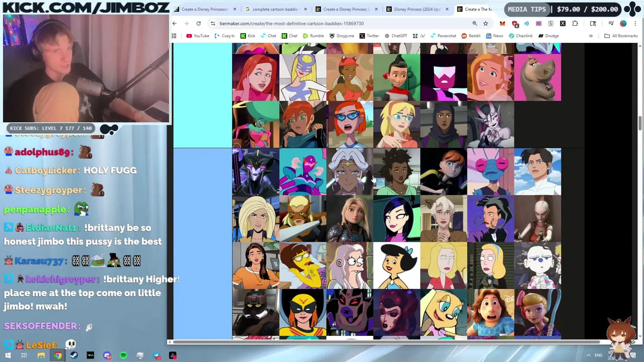Select the Bo Peep thumbnail

pos(537,313)
